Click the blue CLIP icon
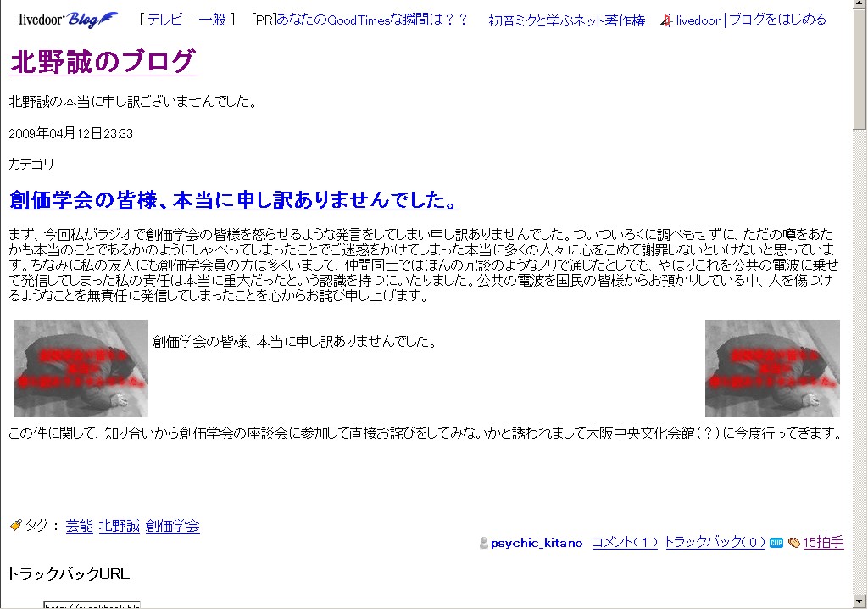 (x=776, y=543)
